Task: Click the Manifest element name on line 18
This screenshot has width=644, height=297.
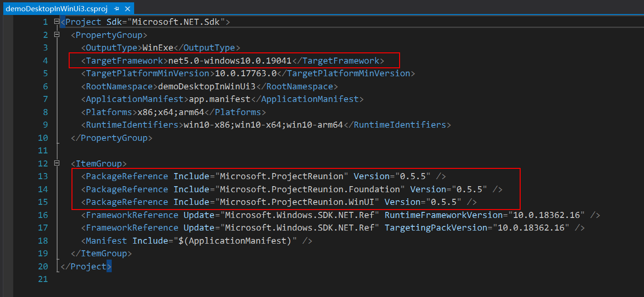Action: [107, 241]
